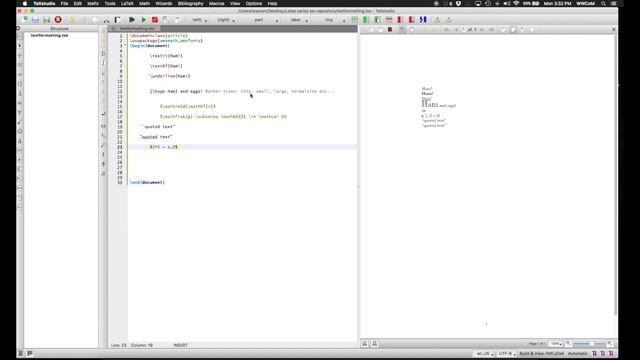Open the en_US language dropdown
Screen dimensions: 640x360
[485, 353]
